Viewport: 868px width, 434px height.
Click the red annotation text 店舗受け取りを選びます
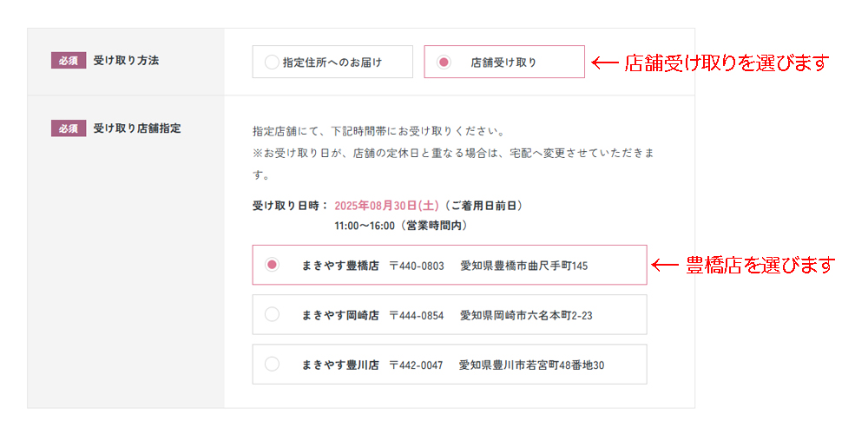click(727, 62)
